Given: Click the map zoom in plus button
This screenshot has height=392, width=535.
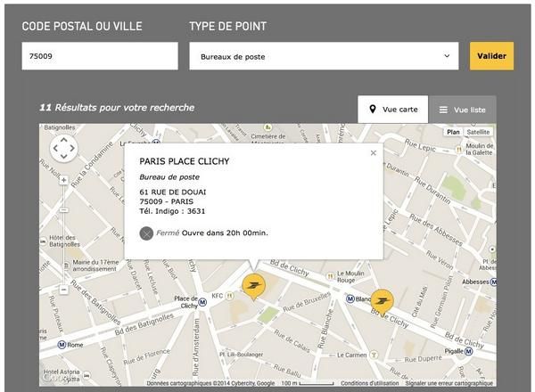Looking at the screenshot, I should tap(64, 180).
